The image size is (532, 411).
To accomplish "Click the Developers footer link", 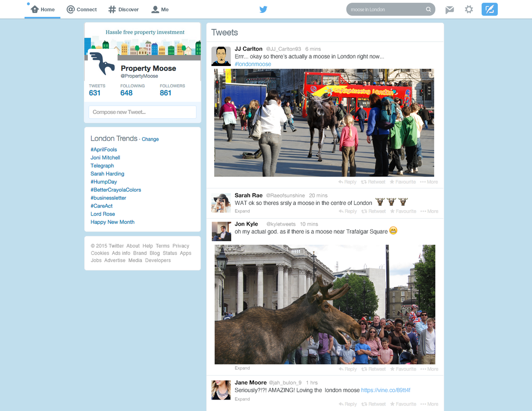I will [158, 260].
